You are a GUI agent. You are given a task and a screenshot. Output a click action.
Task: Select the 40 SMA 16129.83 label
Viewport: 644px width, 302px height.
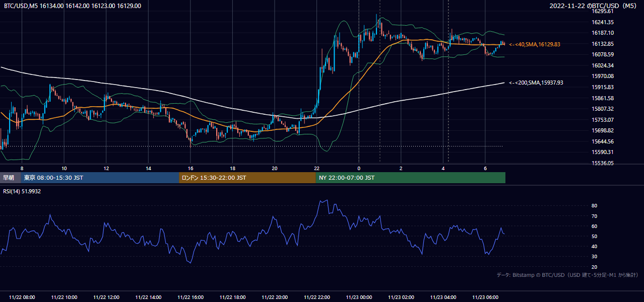(534, 44)
